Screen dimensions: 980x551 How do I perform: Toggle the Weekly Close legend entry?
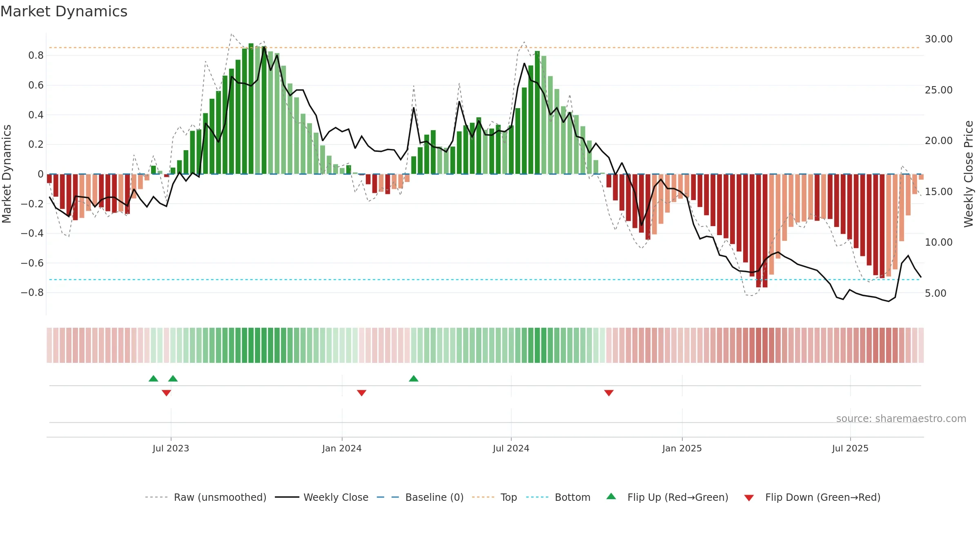[321, 497]
